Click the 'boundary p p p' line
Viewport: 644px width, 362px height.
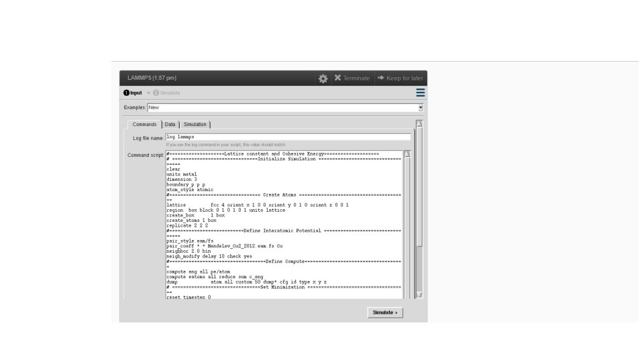pos(186,185)
